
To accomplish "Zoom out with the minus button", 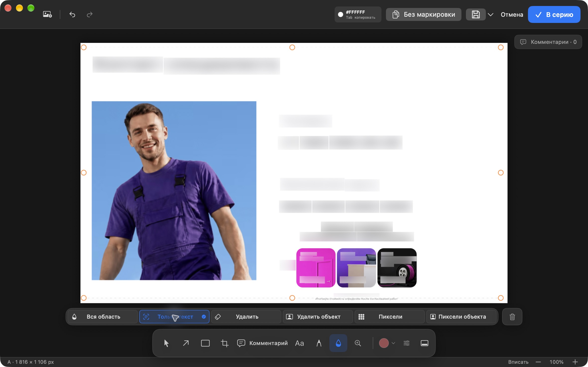I will pos(538,362).
